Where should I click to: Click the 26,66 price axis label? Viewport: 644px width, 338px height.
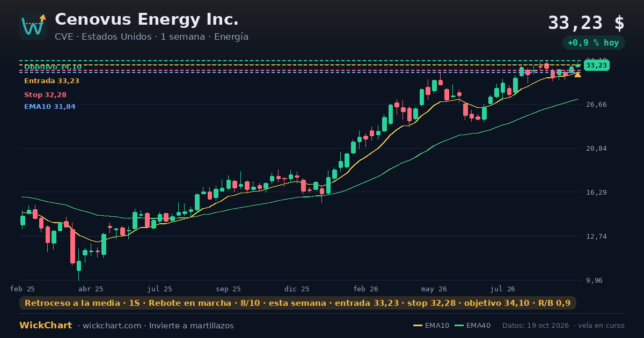[596, 105]
